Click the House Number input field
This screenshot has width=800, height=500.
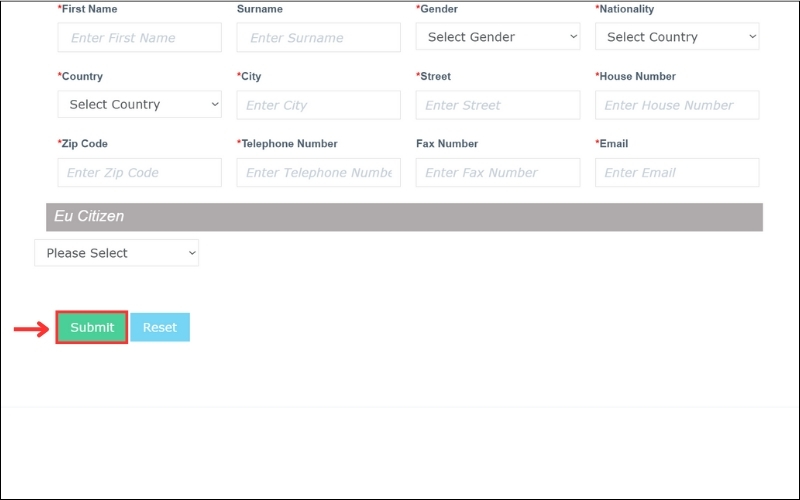(x=676, y=105)
